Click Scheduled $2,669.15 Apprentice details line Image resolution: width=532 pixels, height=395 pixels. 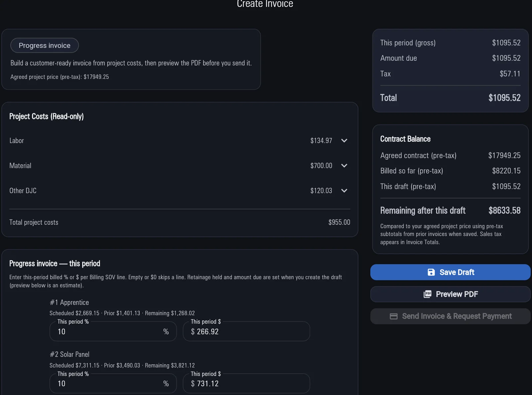coord(122,313)
